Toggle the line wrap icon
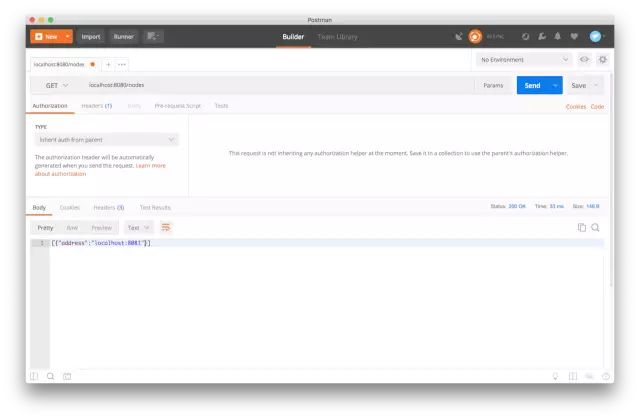The image size is (640, 420). (x=166, y=227)
